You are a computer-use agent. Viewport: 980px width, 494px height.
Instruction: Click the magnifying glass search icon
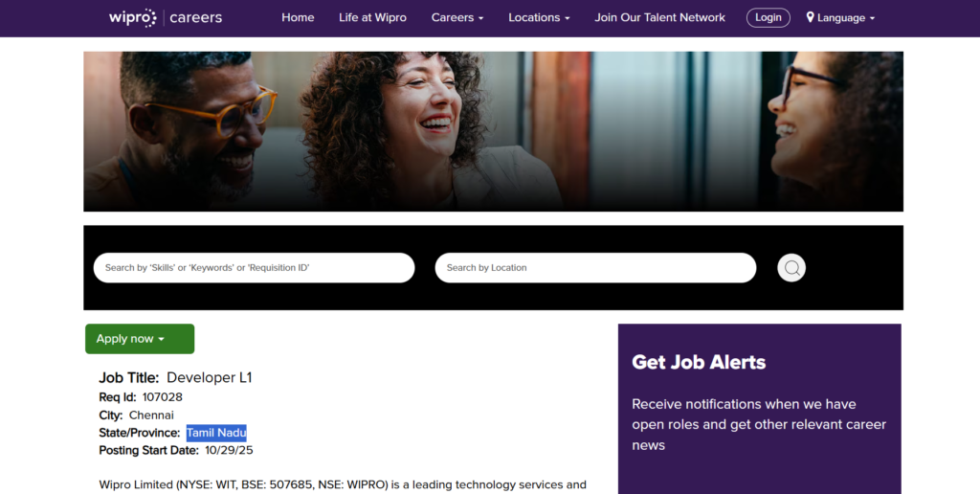click(x=791, y=268)
